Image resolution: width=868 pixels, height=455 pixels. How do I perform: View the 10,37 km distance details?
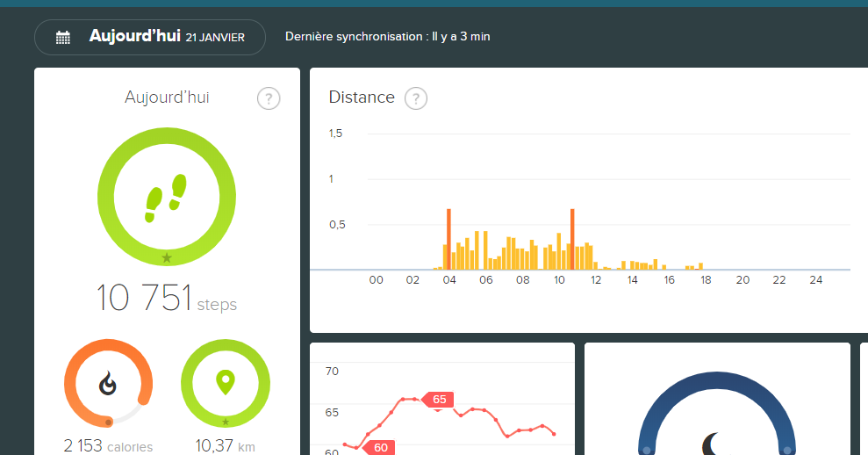225,446
